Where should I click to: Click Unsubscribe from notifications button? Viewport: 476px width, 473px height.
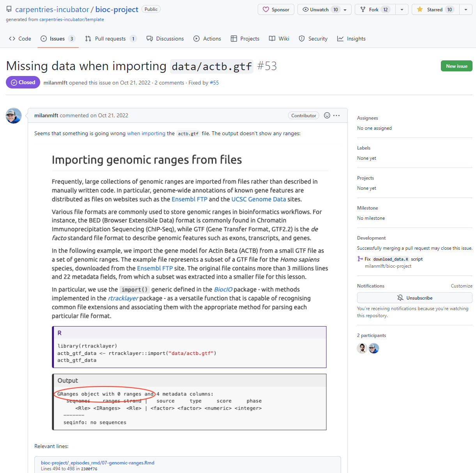click(x=414, y=298)
